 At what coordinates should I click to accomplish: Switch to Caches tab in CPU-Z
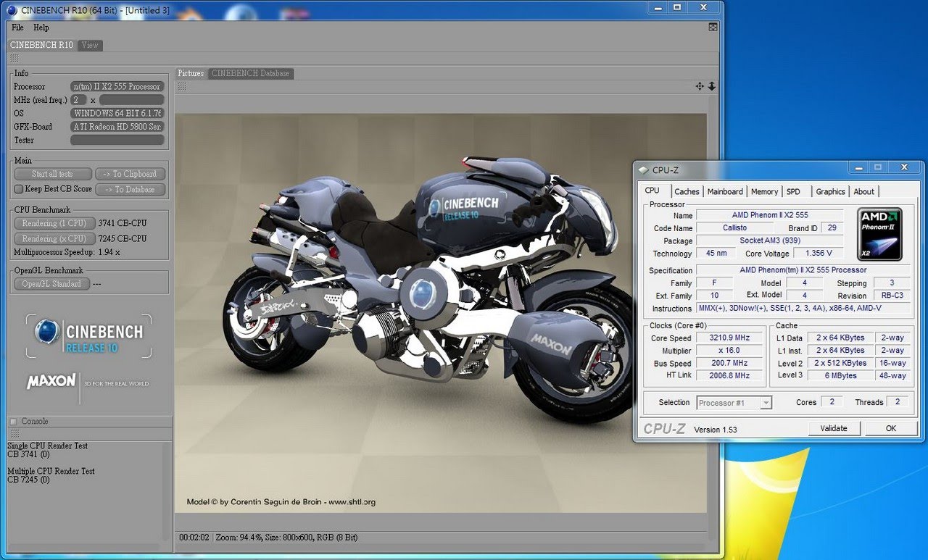coord(687,192)
